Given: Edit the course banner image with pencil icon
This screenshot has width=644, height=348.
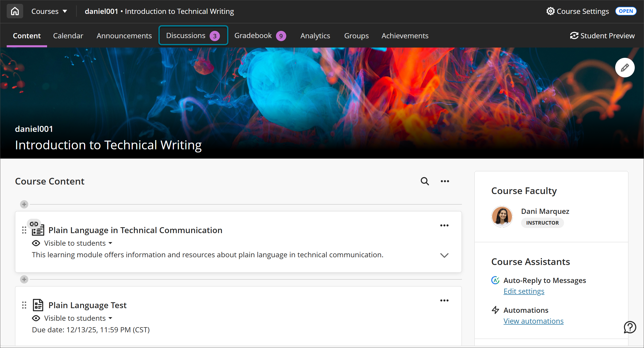Looking at the screenshot, I should [625, 67].
